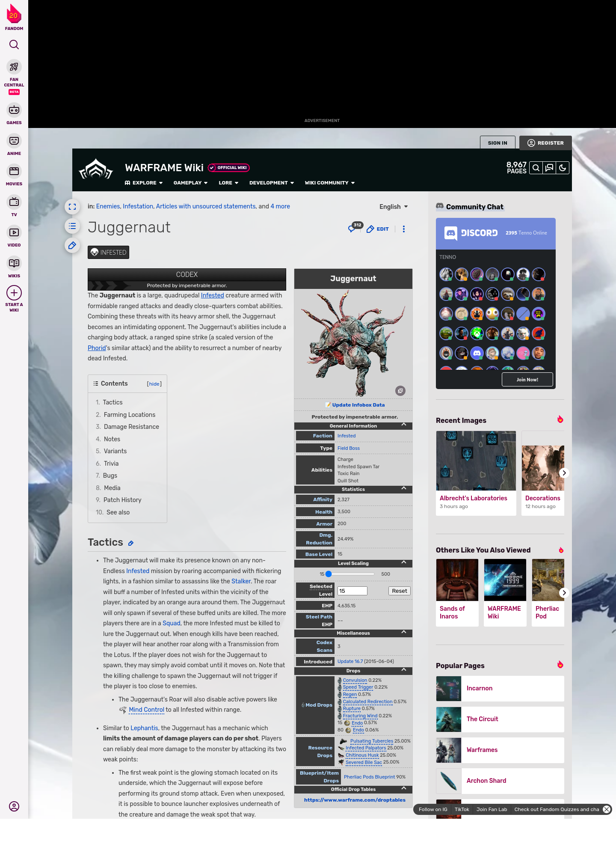This screenshot has width=616, height=856.
Task: Reset the selected level
Action: click(400, 591)
